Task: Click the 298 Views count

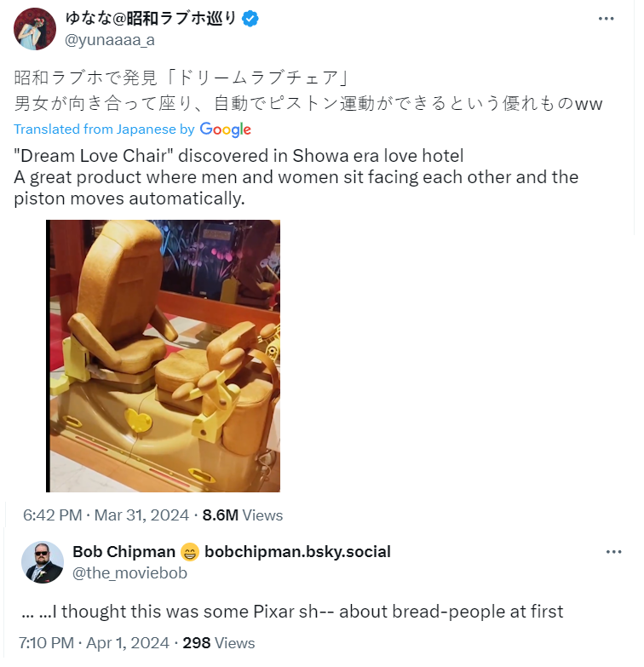Action: (219, 643)
